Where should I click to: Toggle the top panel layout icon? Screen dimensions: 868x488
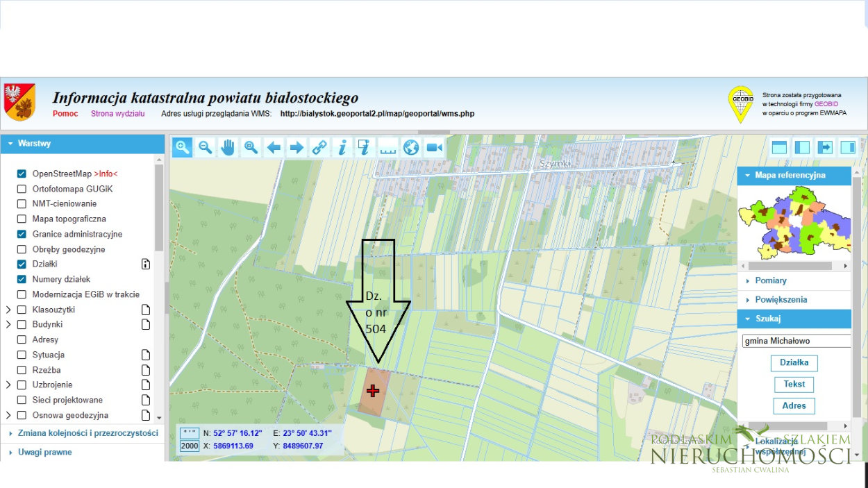[779, 146]
